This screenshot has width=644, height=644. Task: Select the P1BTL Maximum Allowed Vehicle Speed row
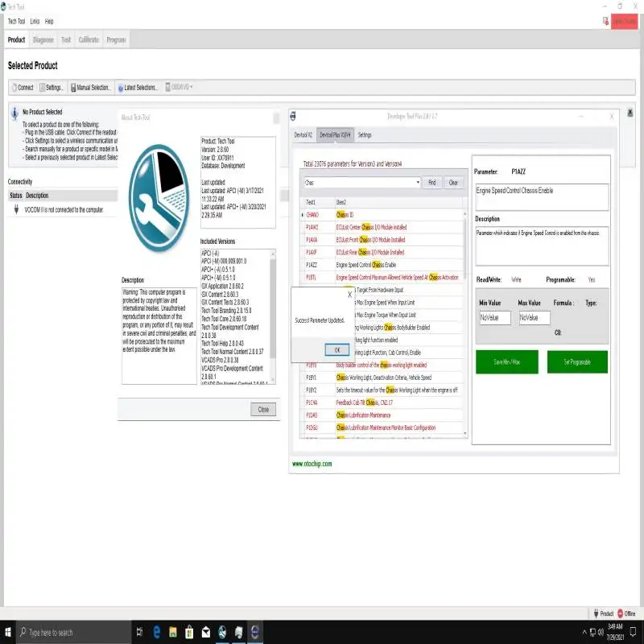[382, 277]
